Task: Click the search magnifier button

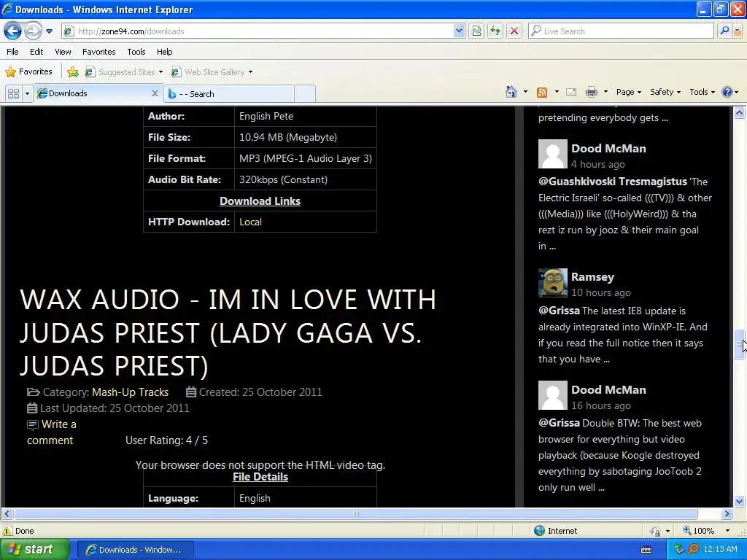Action: (724, 31)
